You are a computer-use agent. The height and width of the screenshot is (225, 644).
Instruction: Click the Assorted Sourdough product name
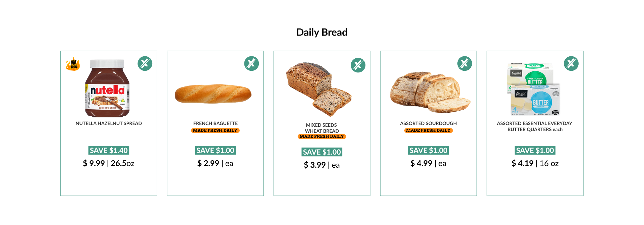[428, 123]
